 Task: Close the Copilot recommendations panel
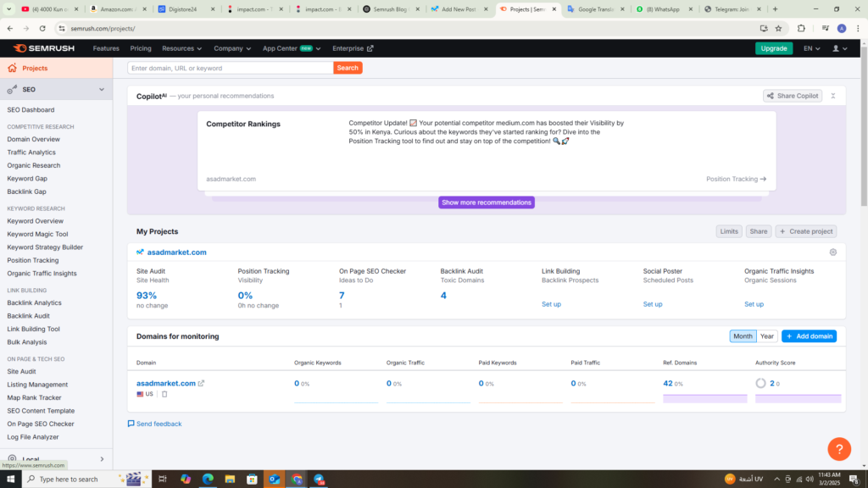[832, 96]
